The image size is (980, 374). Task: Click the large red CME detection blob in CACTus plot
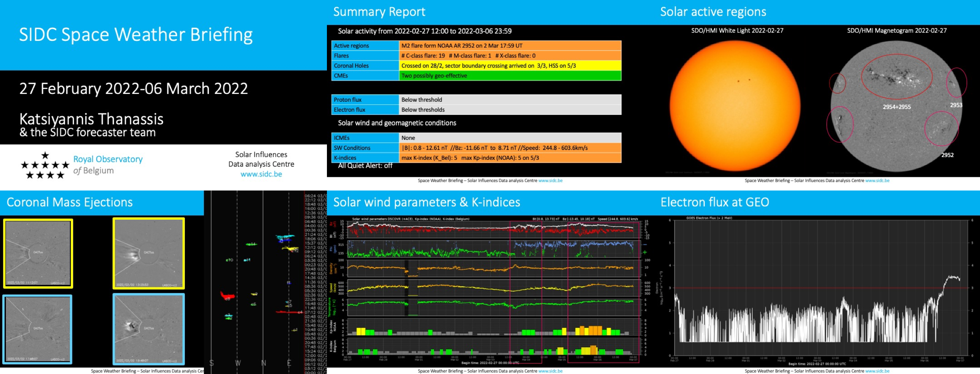click(x=228, y=296)
